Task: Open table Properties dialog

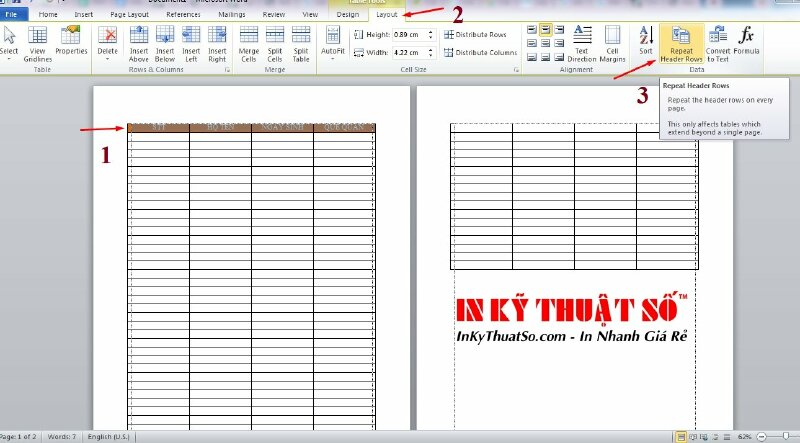Action: (71, 41)
